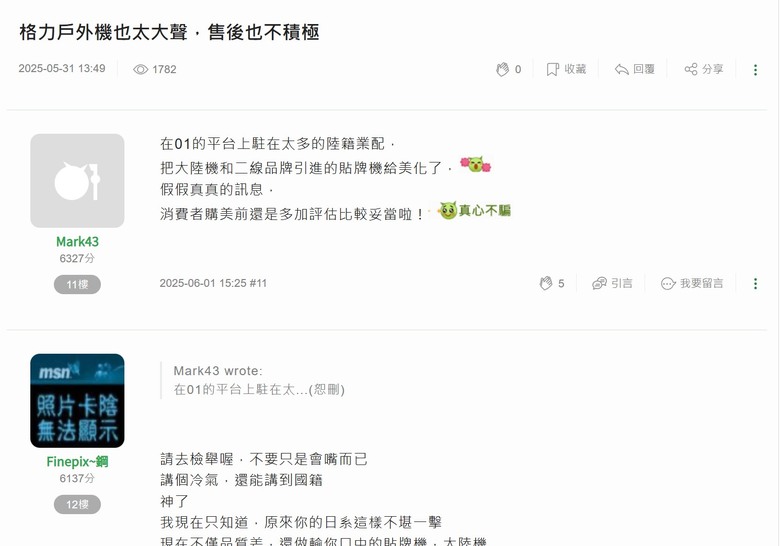Open Mark43's profile from username link

point(77,242)
